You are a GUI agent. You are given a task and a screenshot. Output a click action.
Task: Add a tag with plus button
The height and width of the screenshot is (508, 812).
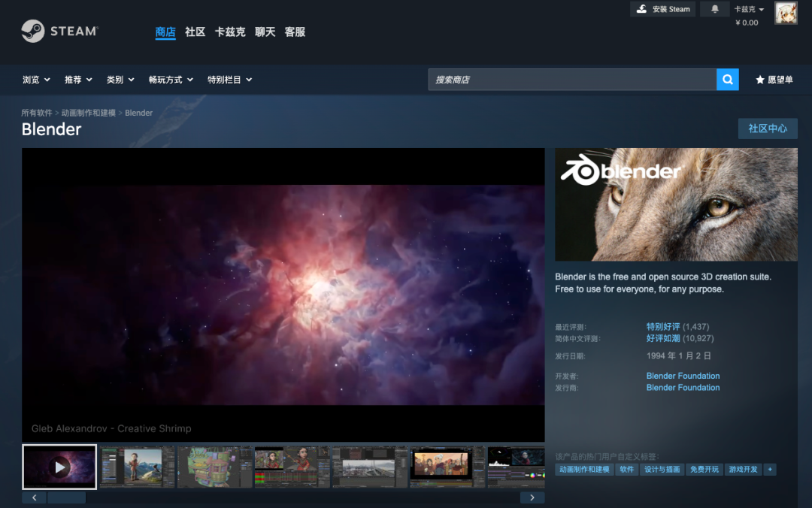pyautogui.click(x=770, y=470)
